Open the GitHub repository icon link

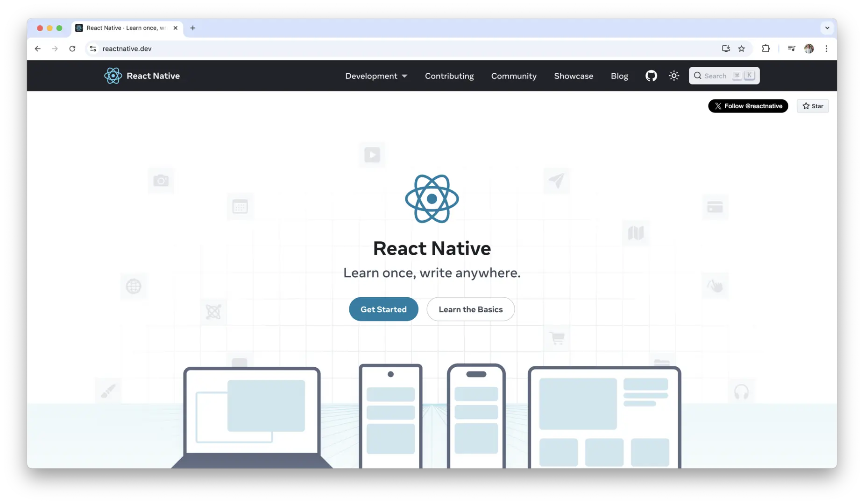tap(651, 76)
